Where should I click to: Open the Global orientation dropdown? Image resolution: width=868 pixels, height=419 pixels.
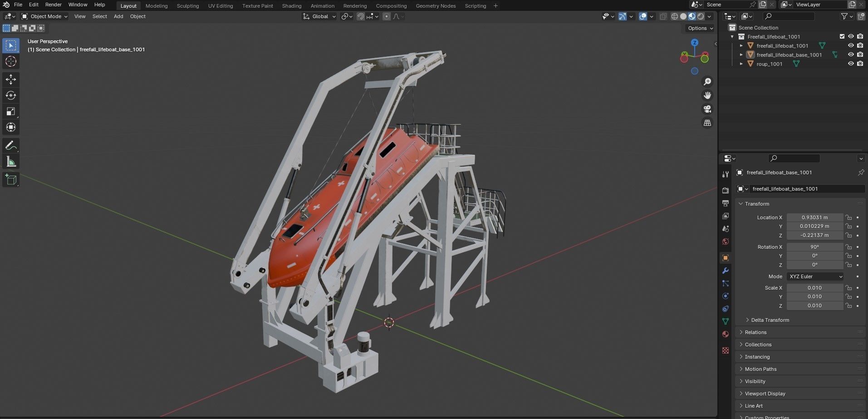(319, 16)
